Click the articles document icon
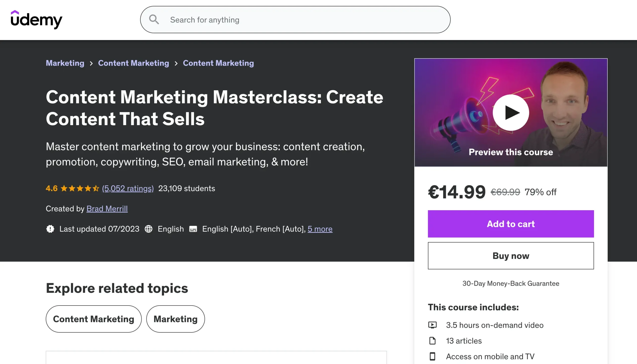 click(432, 341)
